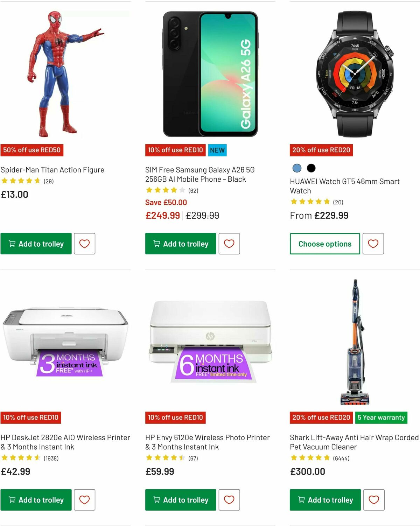Image resolution: width=420 pixels, height=526 pixels.
Task: Click the heart icon on Spider-Man figure
Action: coord(84,244)
